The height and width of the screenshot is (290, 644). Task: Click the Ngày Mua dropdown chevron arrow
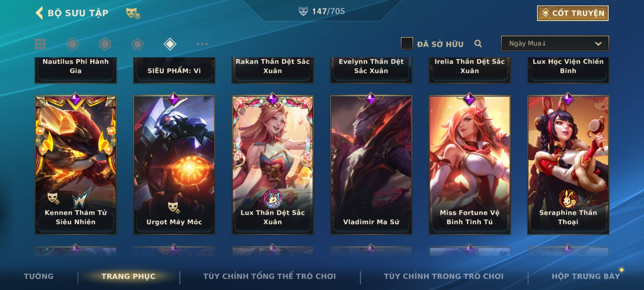coord(598,44)
